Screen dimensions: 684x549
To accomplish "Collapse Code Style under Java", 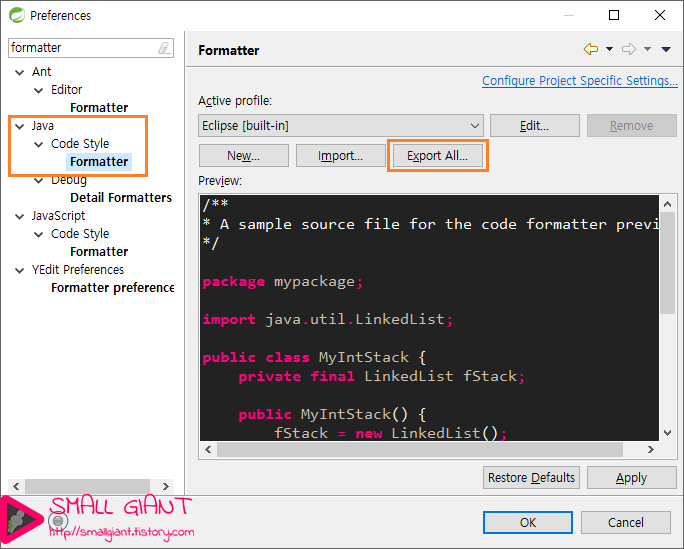I will pos(39,144).
